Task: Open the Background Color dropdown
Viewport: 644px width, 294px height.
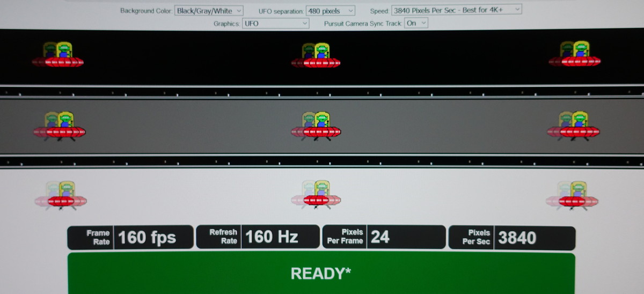Action: click(x=209, y=11)
